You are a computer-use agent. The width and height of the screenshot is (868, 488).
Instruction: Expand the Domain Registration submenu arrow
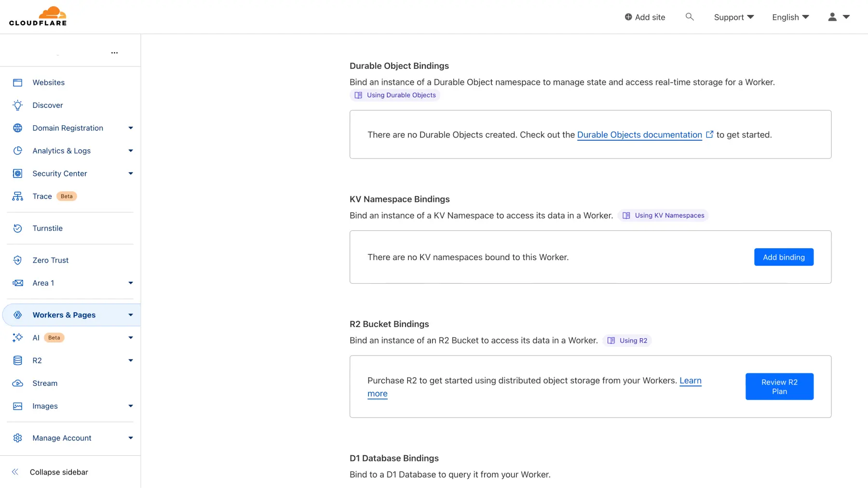click(131, 128)
